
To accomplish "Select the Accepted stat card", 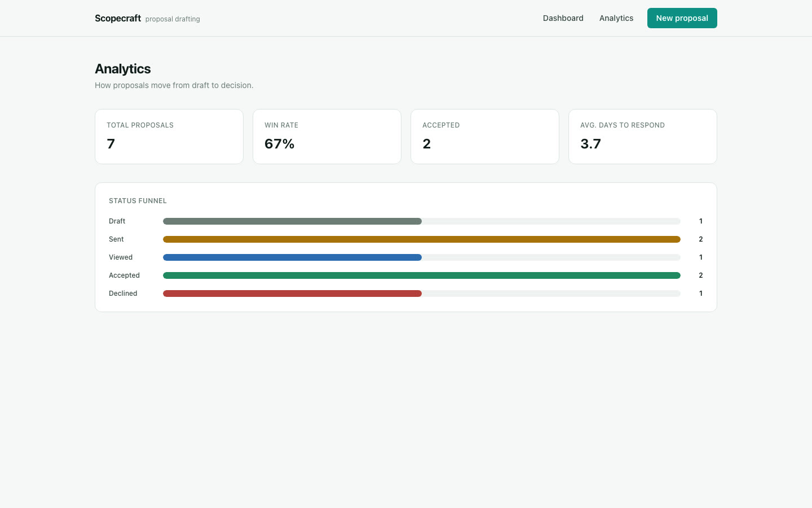I will pyautogui.click(x=485, y=137).
